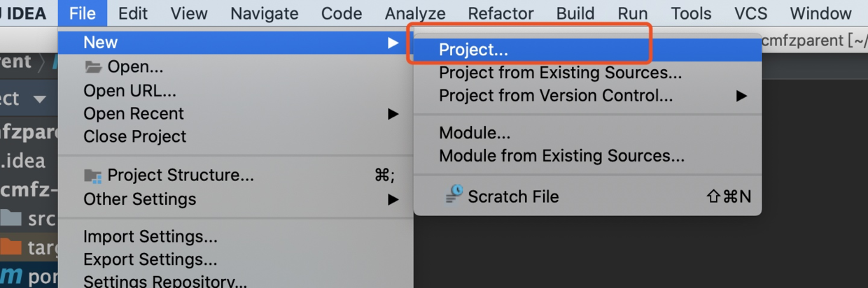This screenshot has width=868, height=288.
Task: Click the Scratch File icon
Action: coord(454,195)
